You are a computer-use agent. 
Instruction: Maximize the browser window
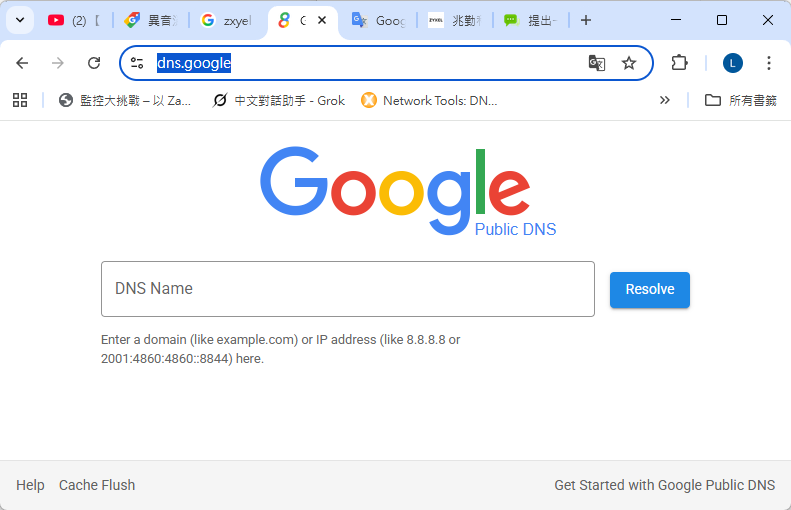click(722, 20)
